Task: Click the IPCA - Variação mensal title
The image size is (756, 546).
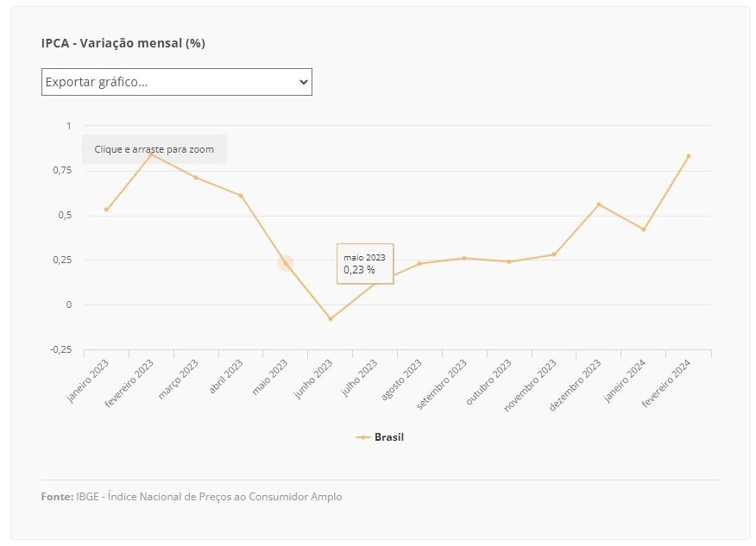Action: pyautogui.click(x=123, y=43)
